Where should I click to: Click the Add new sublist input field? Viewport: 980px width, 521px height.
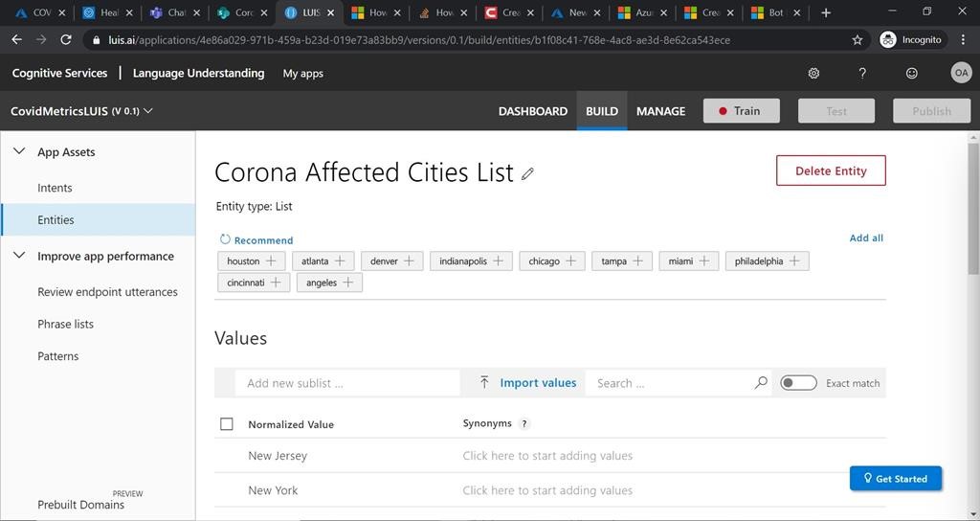pos(346,383)
